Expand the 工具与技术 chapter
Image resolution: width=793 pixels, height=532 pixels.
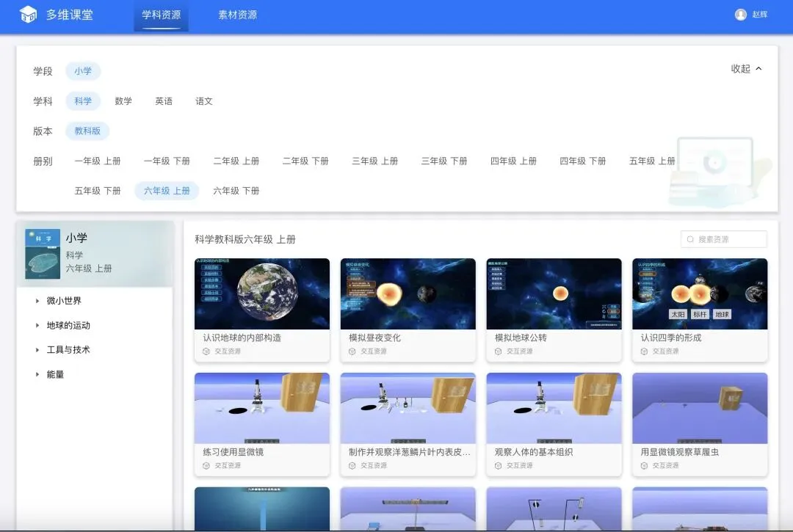pos(68,349)
